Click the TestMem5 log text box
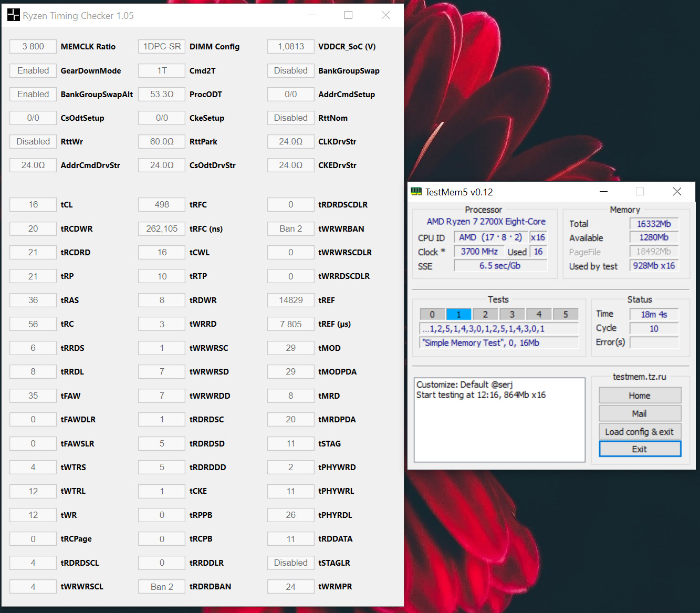This screenshot has height=613, width=700. 499,420
